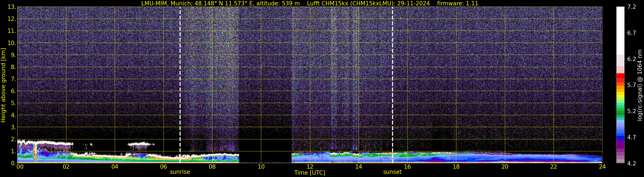
Task: Click the y-axis tick label '8.'
Action: click(13, 67)
